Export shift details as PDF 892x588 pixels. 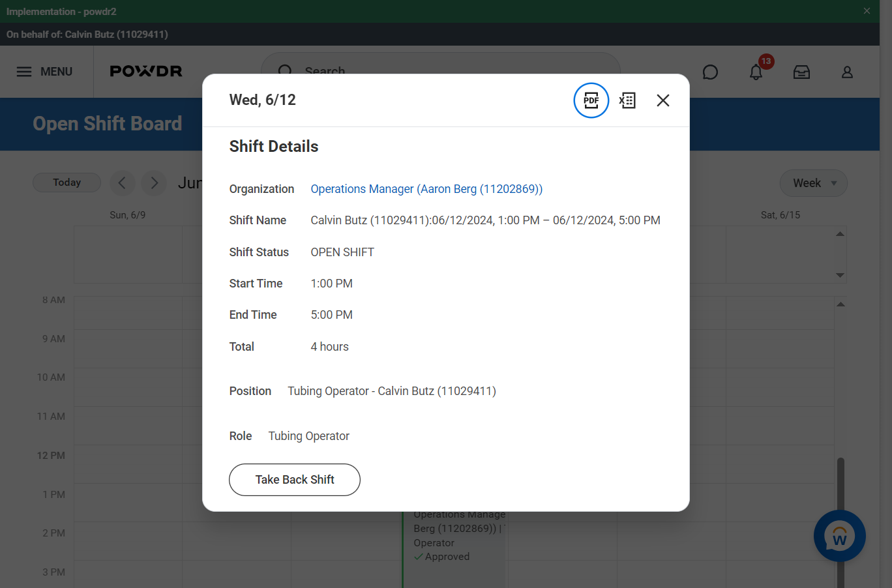tap(591, 100)
